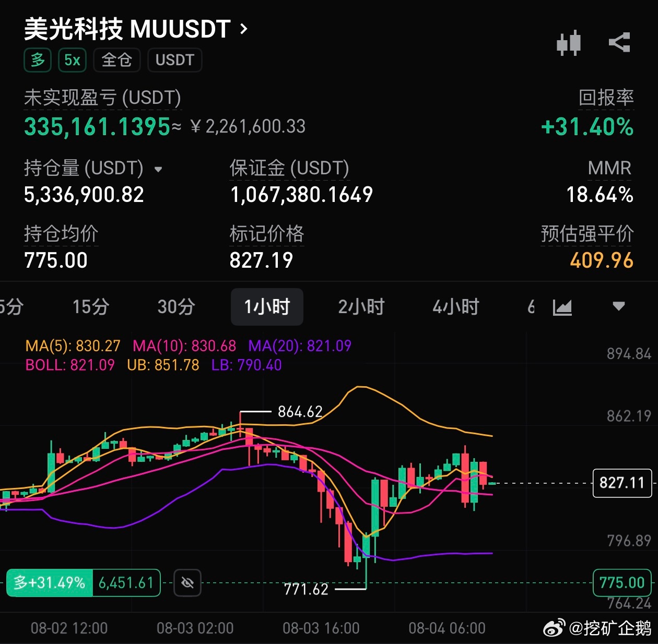
Task: Switch to 30分 timeframe tab
Action: [177, 307]
